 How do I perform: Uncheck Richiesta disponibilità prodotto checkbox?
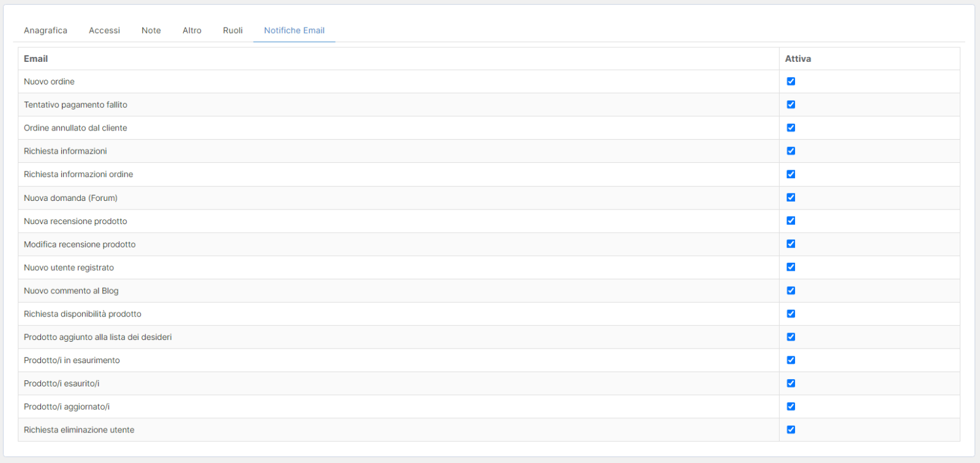click(791, 314)
